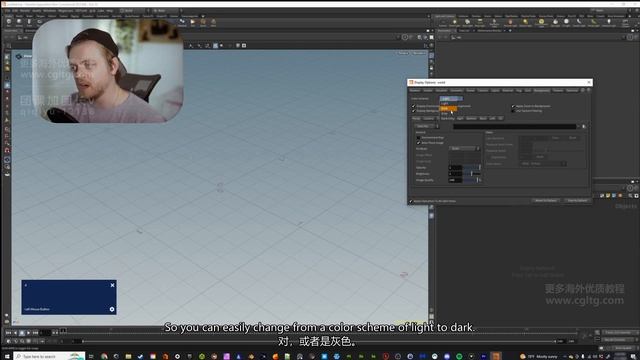Adjust the Brightness slider
This screenshot has width=640, height=360.
pos(471,174)
